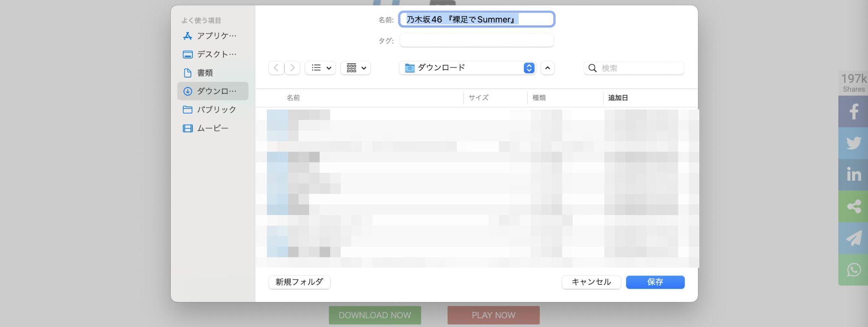Screen dimensions: 868x327
Task: Share on LinkedIn via side icon
Action: point(853,175)
